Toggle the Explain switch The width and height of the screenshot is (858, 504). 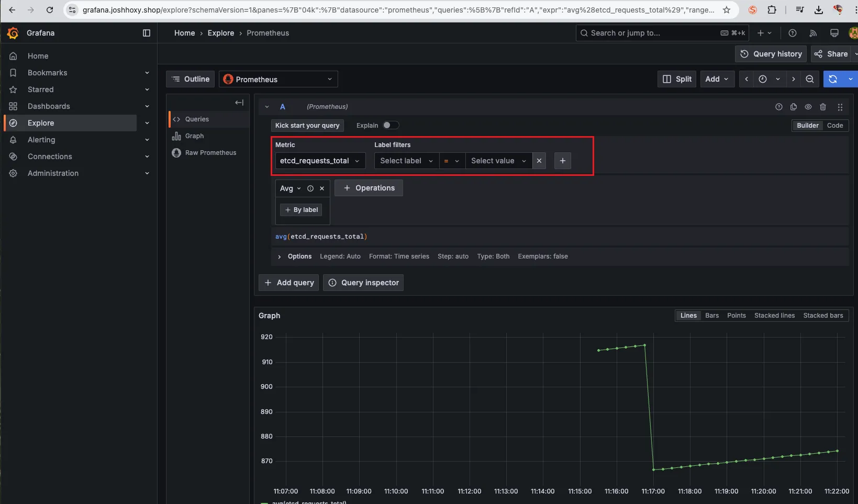click(x=391, y=125)
